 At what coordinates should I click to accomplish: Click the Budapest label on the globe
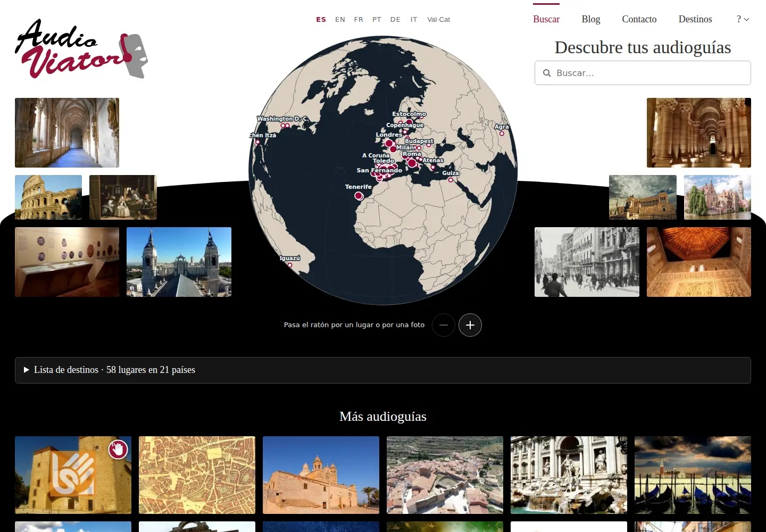tap(419, 141)
